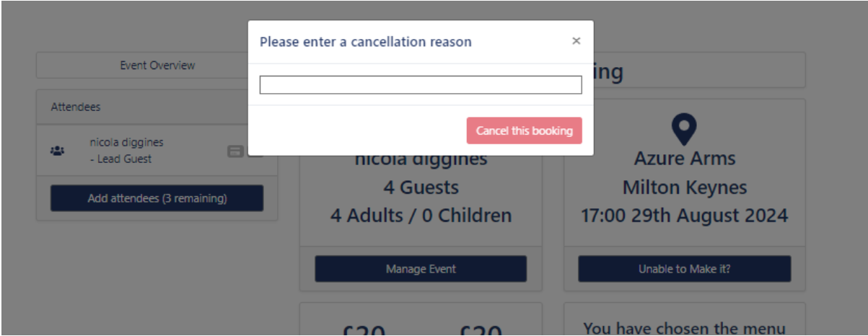Click the group icon beside nicola diggines
Image resolution: width=868 pixels, height=336 pixels.
pyautogui.click(x=57, y=151)
